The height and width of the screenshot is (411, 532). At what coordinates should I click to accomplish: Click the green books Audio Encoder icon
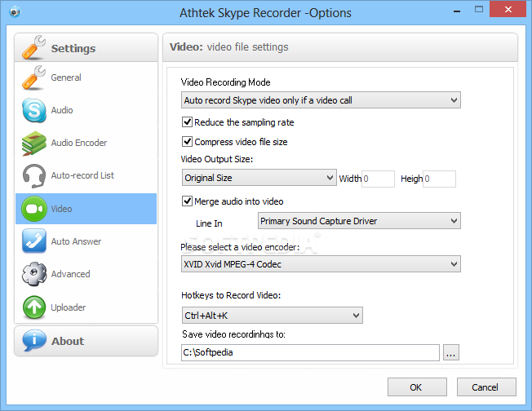[34, 143]
